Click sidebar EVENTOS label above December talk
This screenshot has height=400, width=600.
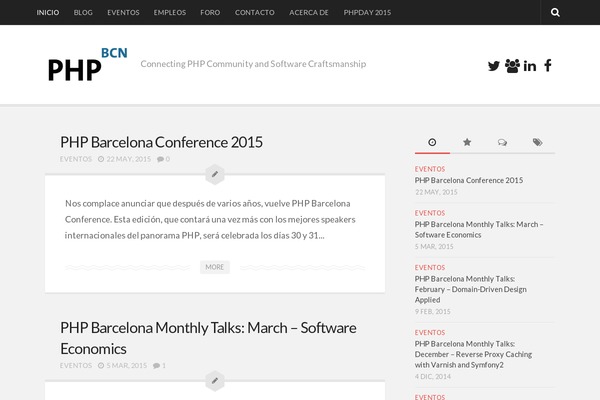coord(430,333)
